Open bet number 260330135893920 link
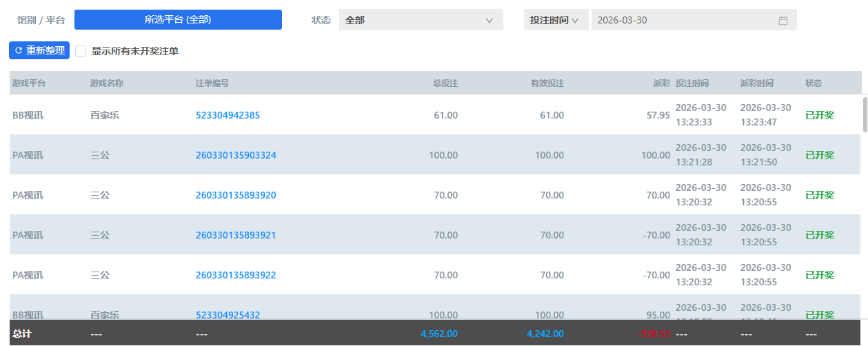868x346 pixels. pyautogui.click(x=236, y=195)
